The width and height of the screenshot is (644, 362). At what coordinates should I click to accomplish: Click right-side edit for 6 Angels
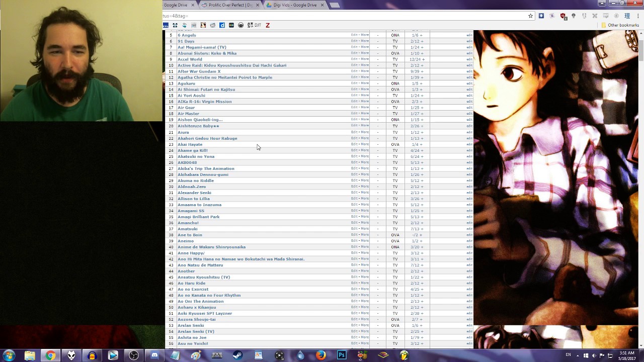(469, 35)
